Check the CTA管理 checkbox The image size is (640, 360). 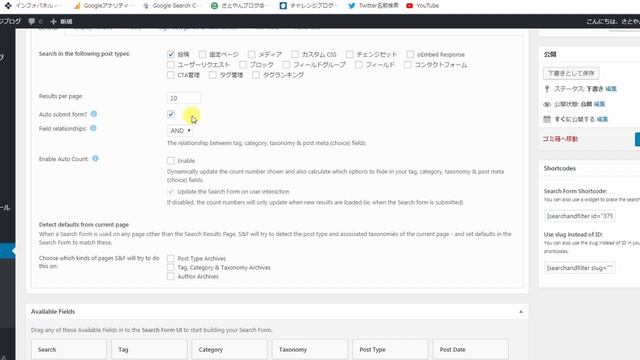click(x=171, y=75)
